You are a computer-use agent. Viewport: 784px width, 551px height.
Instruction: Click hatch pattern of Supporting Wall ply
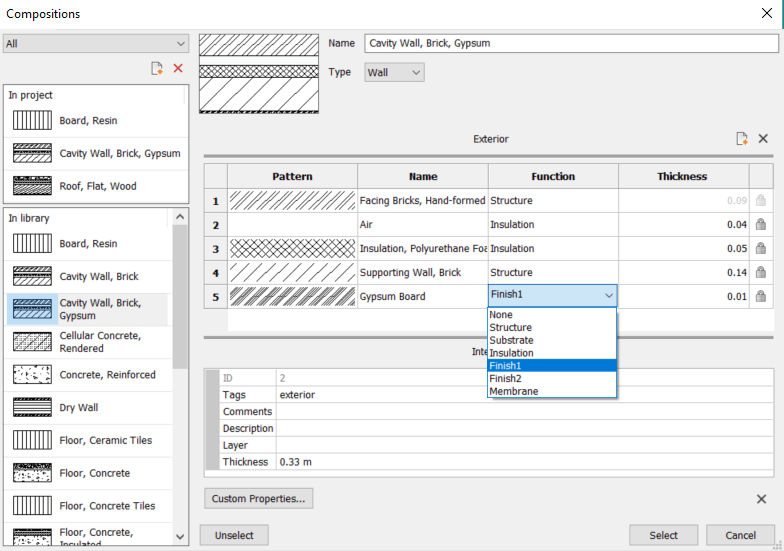click(292, 272)
